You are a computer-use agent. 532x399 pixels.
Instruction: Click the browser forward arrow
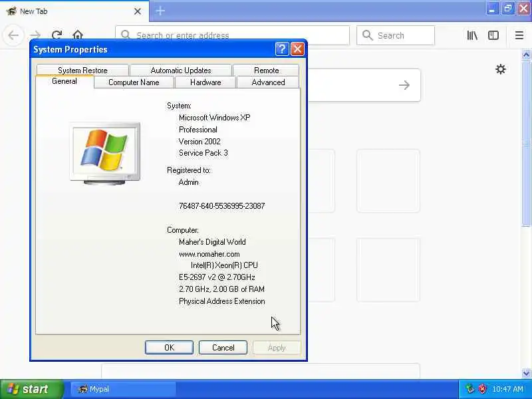[35, 35]
